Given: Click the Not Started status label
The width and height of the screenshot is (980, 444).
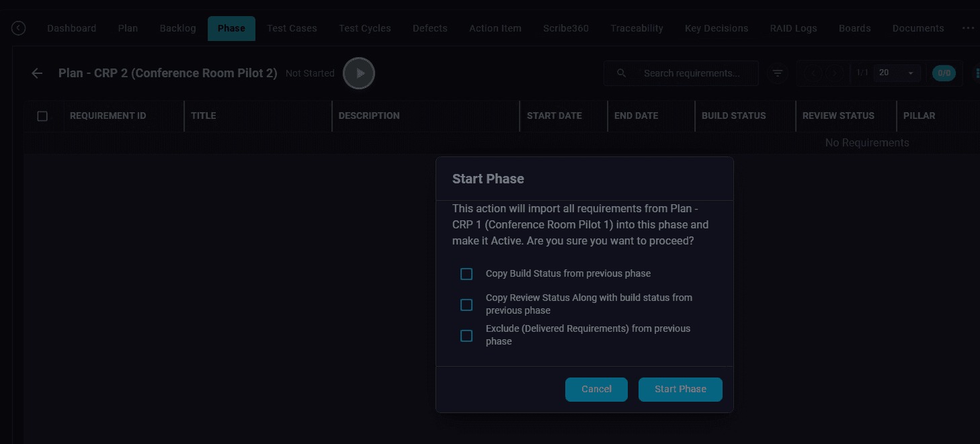Looking at the screenshot, I should 310,73.
